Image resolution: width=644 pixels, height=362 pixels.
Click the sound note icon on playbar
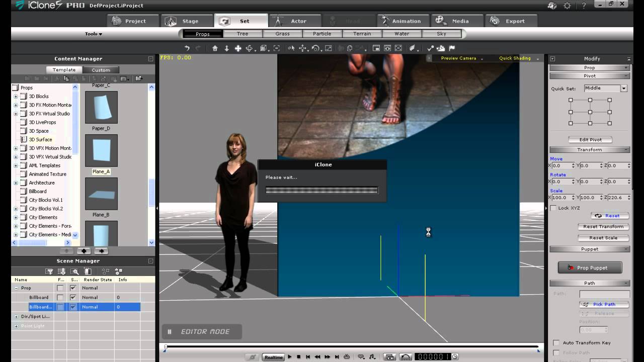pos(372,357)
